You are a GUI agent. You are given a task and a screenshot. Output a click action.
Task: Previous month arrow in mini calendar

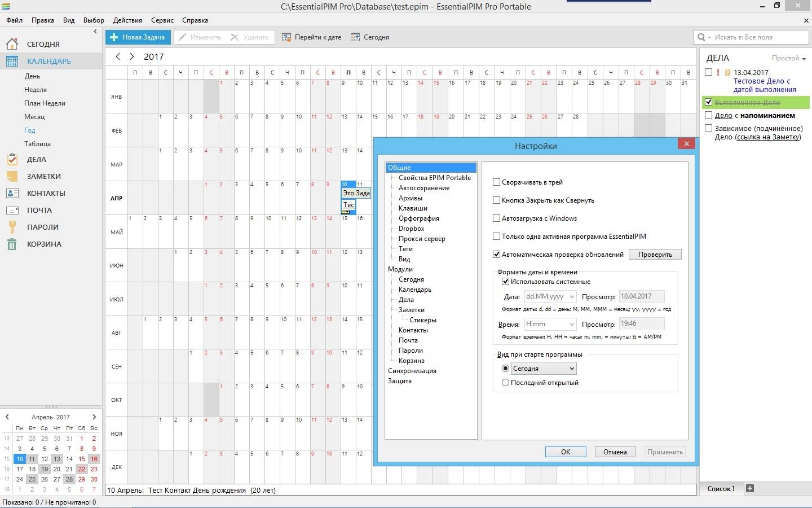click(x=7, y=417)
